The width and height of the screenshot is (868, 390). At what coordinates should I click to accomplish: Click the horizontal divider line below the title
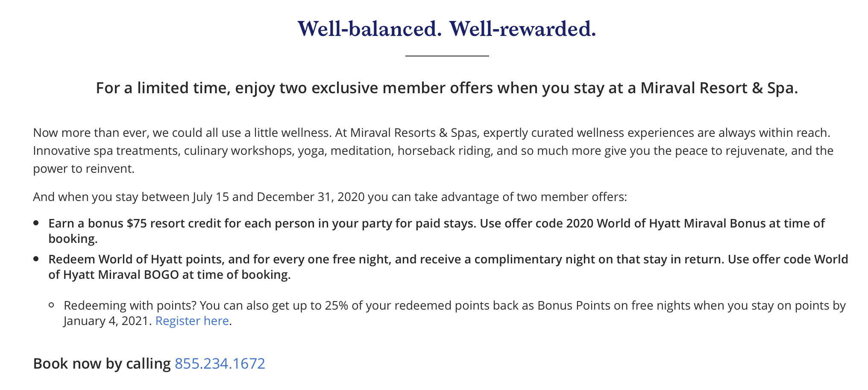(447, 56)
